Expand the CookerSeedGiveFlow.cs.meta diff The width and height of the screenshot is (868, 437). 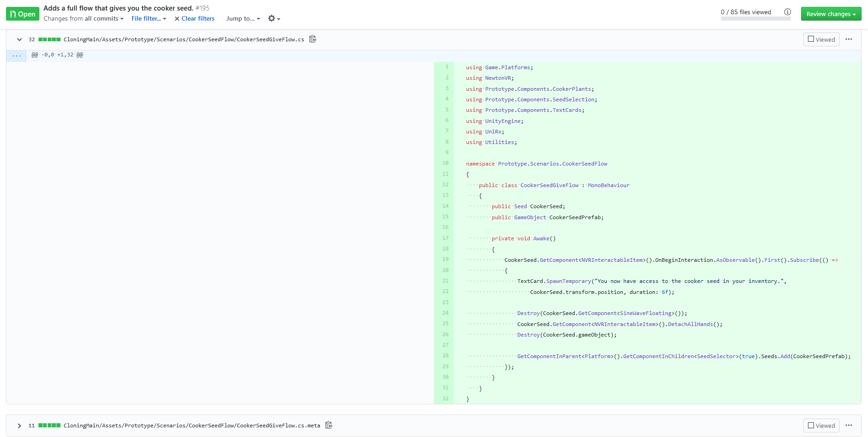[19, 426]
